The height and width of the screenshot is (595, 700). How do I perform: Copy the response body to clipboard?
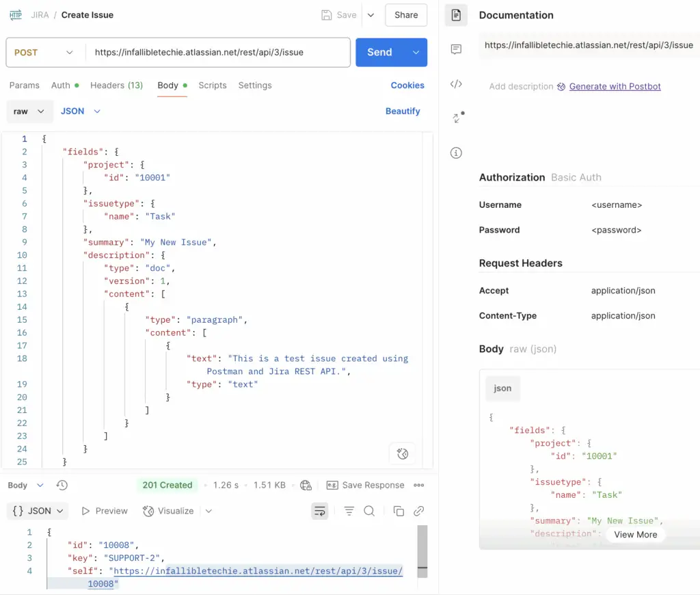tap(399, 511)
